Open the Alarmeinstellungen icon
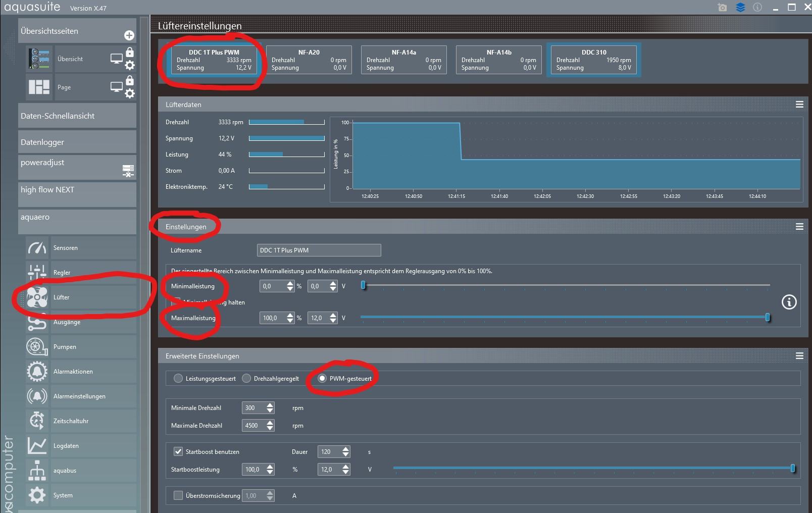The width and height of the screenshot is (812, 513). pos(37,396)
